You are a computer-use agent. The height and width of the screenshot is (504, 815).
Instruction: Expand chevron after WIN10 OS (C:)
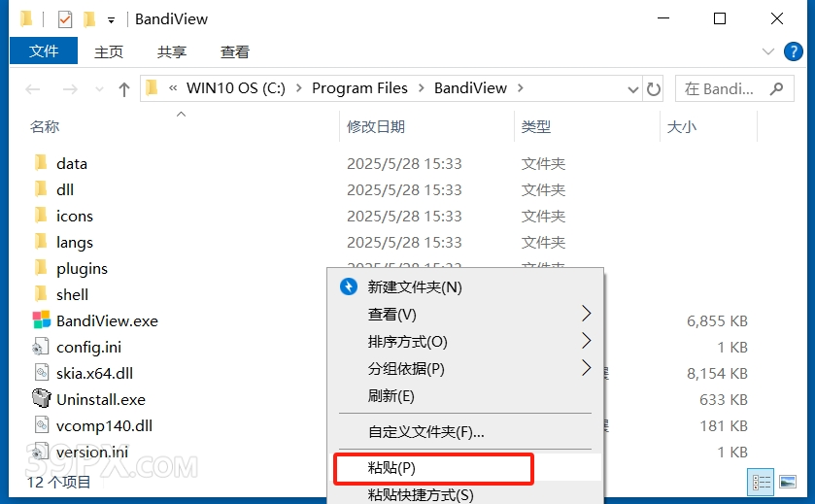299,88
